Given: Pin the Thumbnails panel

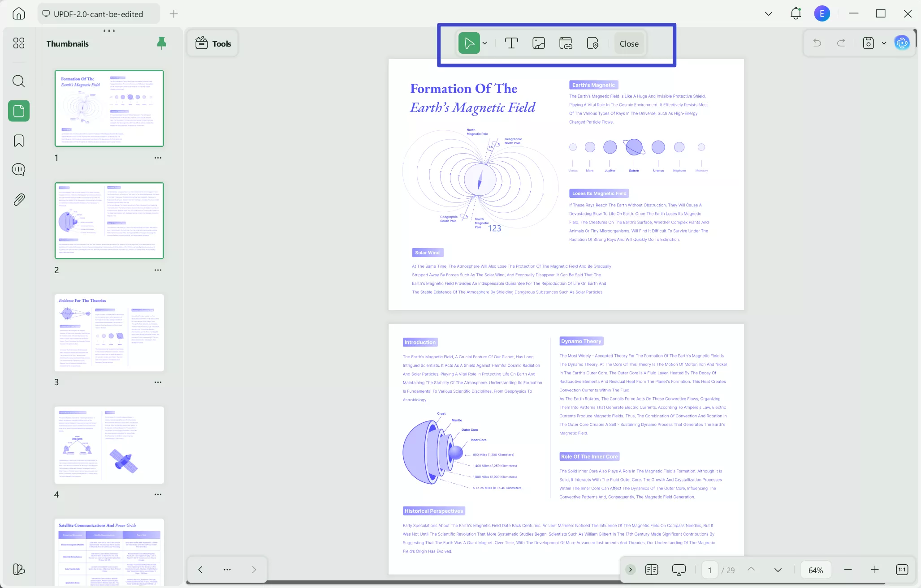Looking at the screenshot, I should (161, 43).
